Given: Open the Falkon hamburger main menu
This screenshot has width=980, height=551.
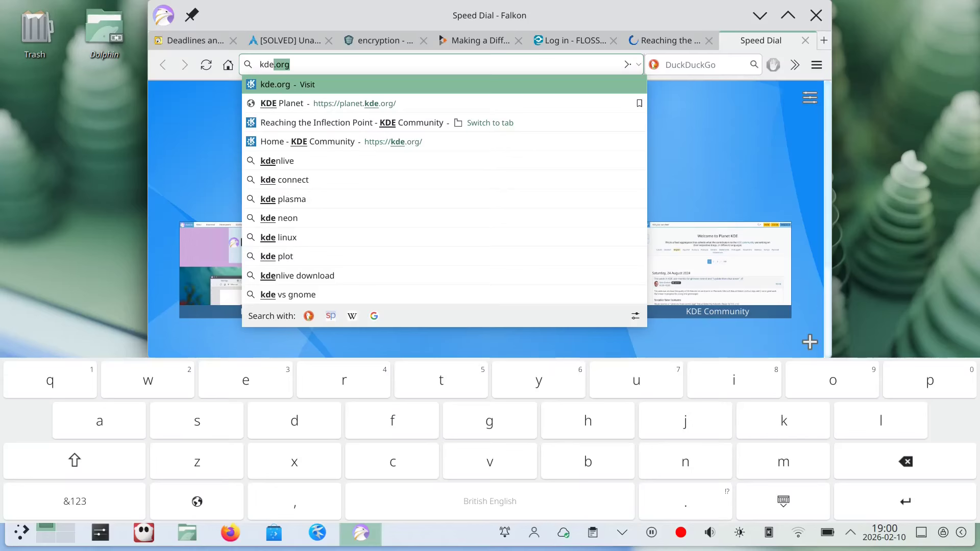Looking at the screenshot, I should pos(817,65).
